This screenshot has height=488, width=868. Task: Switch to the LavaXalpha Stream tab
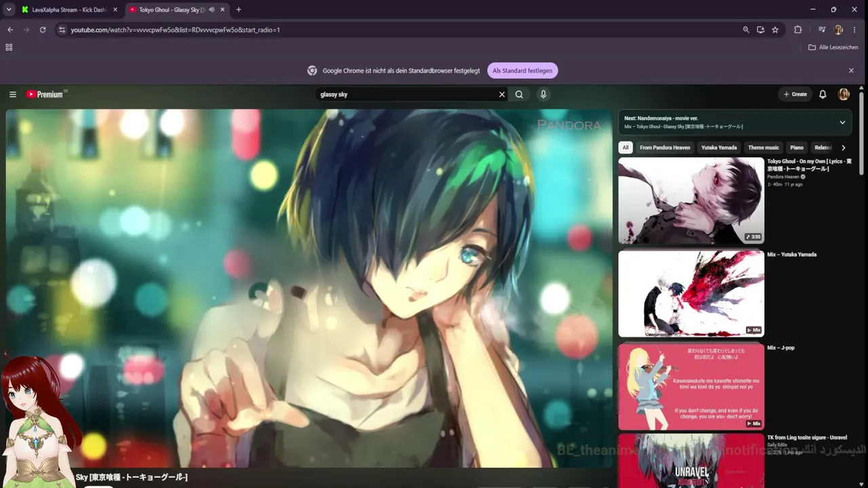[70, 9]
